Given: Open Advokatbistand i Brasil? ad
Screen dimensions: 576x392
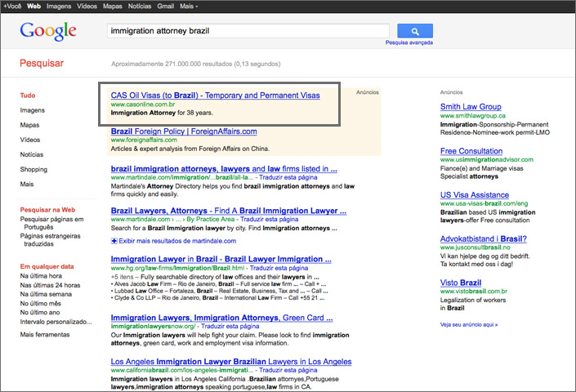Looking at the screenshot, I should click(x=484, y=239).
